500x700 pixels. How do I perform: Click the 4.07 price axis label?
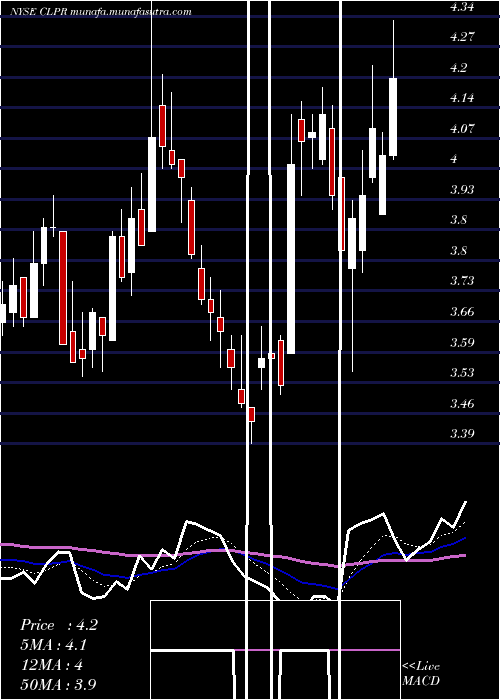click(463, 129)
